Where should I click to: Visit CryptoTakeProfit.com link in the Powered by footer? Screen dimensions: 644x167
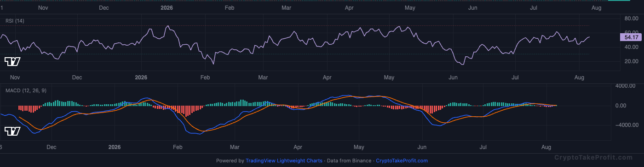click(x=402, y=161)
